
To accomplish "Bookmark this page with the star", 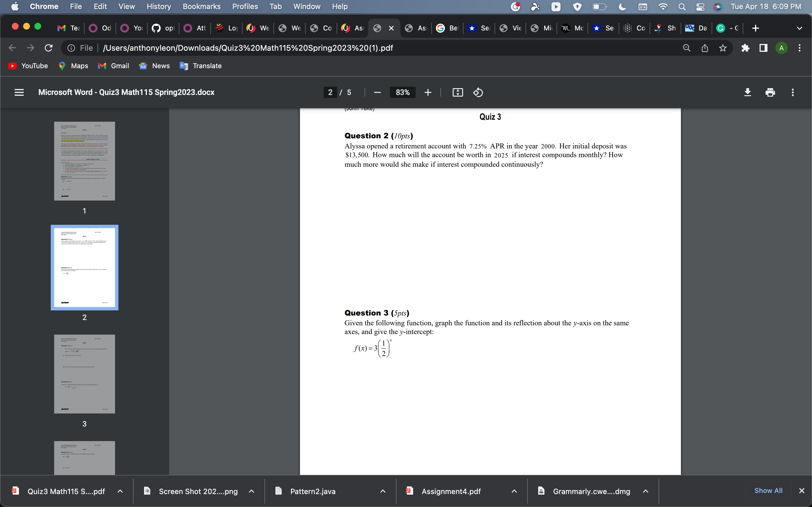I will point(722,48).
